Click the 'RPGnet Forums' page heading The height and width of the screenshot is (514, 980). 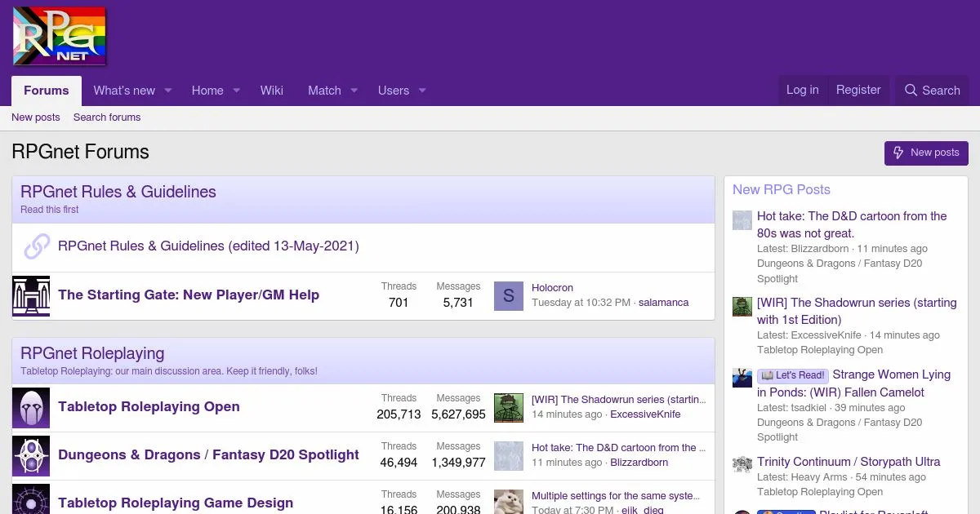tap(80, 153)
